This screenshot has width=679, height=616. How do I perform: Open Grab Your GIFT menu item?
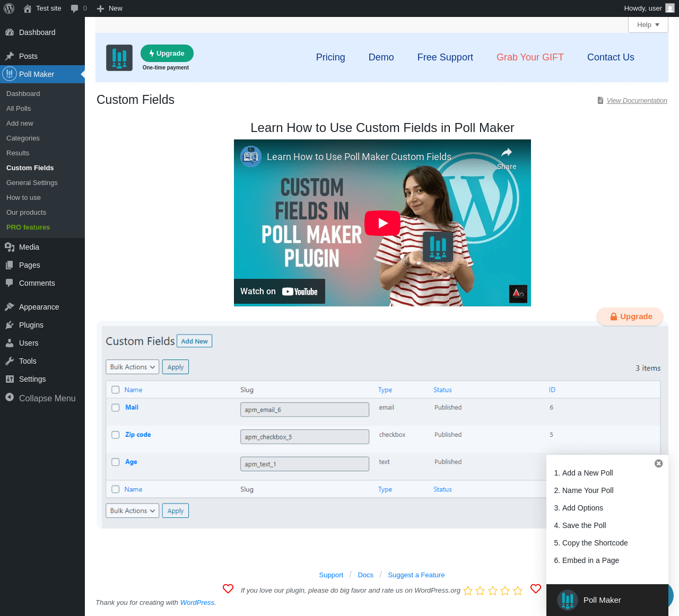coord(530,57)
